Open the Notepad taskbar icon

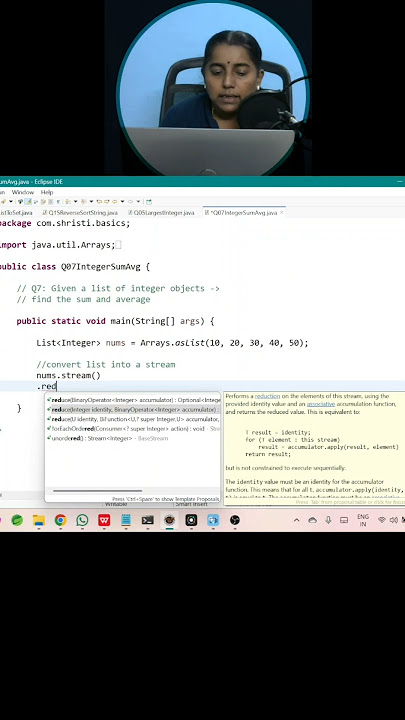click(x=126, y=520)
